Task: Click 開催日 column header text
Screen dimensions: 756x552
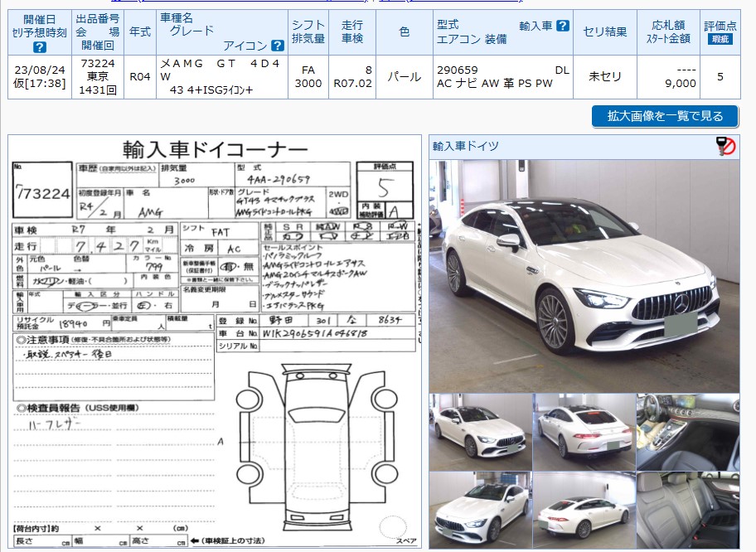Action: coord(40,19)
